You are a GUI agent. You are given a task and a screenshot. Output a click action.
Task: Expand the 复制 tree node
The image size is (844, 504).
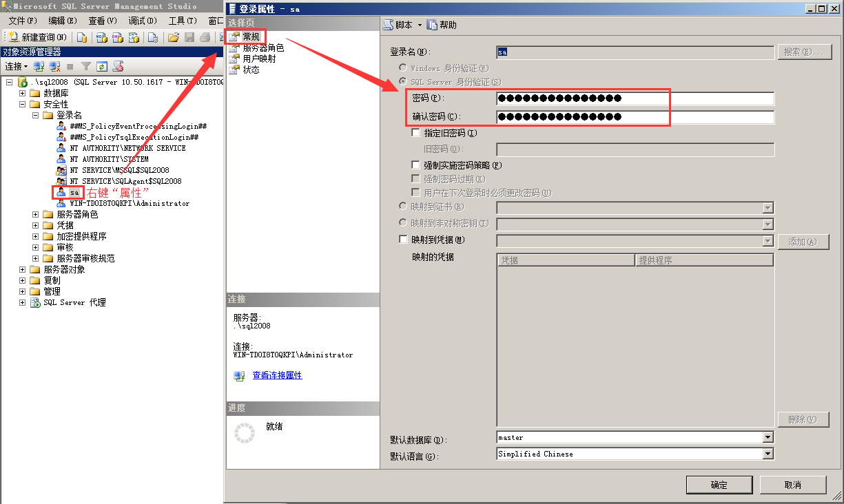pos(23,280)
